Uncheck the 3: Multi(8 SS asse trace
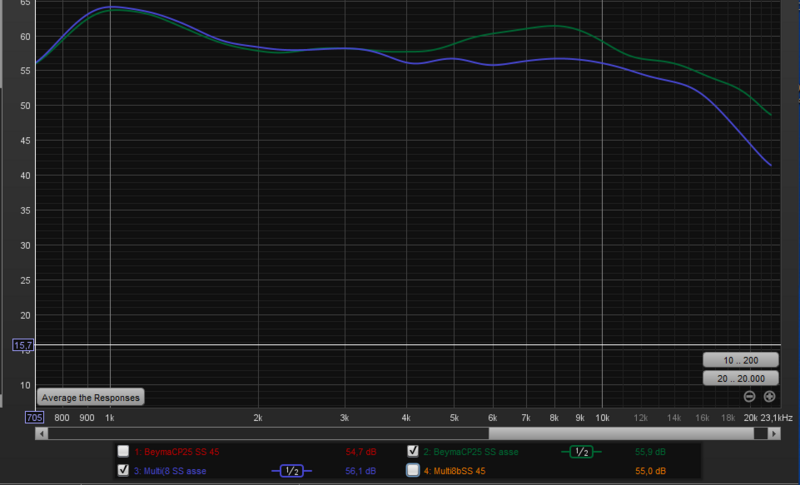This screenshot has height=485, width=800. 123,470
